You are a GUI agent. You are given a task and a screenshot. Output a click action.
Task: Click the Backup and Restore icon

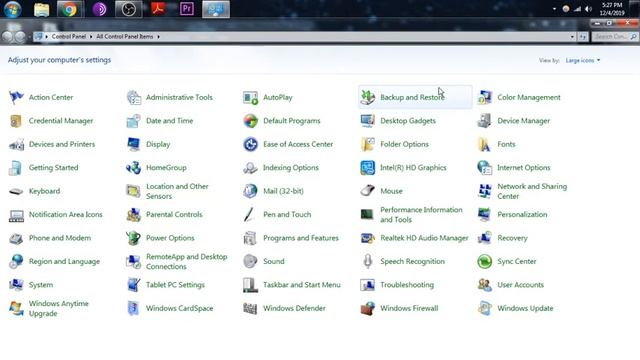pos(367,97)
